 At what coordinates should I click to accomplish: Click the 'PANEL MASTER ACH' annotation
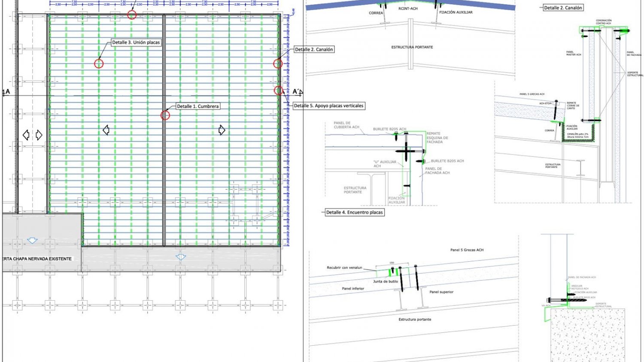[574, 54]
